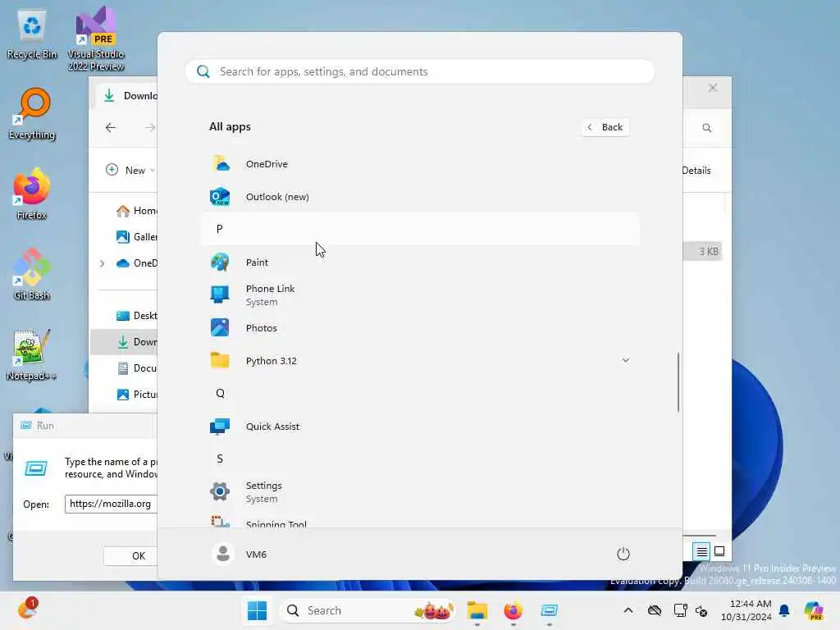Open Everything desktop shortcut

[x=32, y=115]
